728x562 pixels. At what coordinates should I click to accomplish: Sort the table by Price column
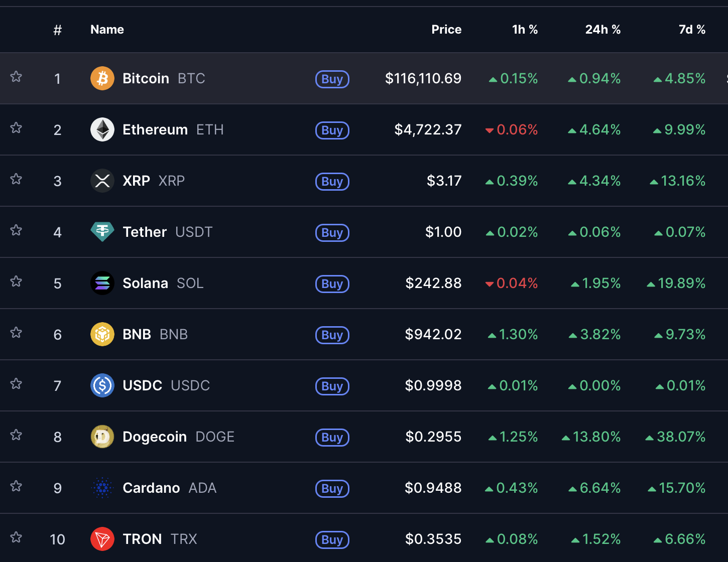tap(446, 30)
